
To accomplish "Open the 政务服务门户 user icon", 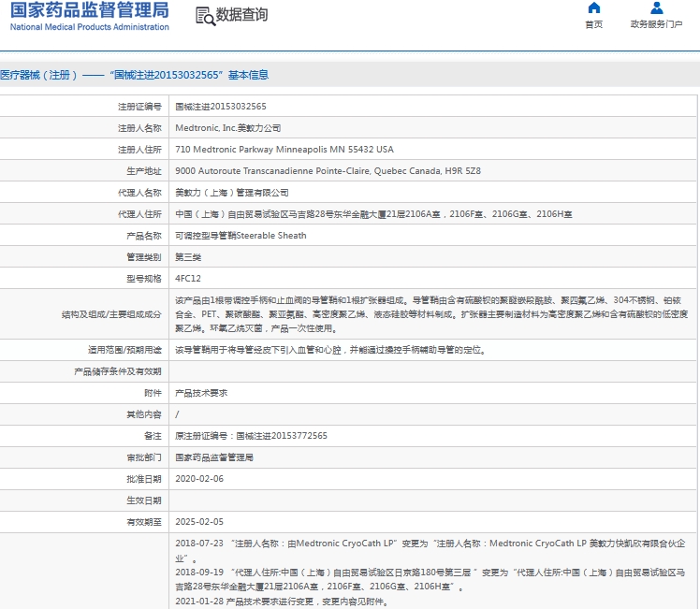I will coord(656,7).
